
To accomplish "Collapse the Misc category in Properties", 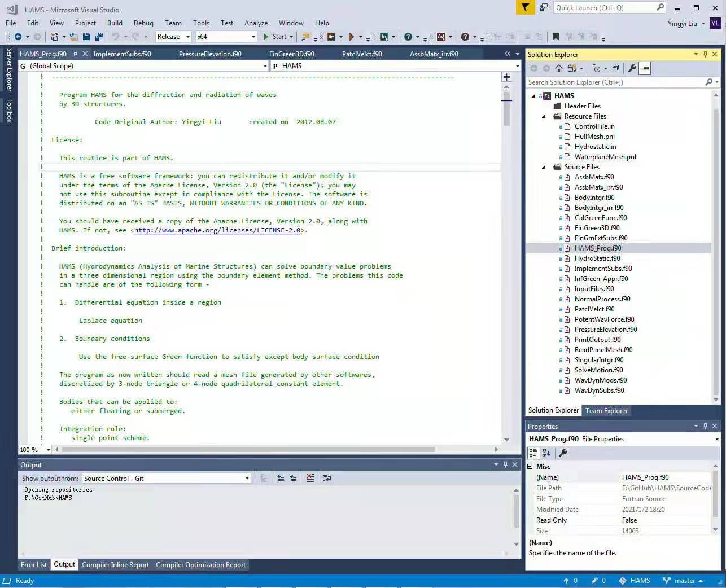I will point(530,467).
